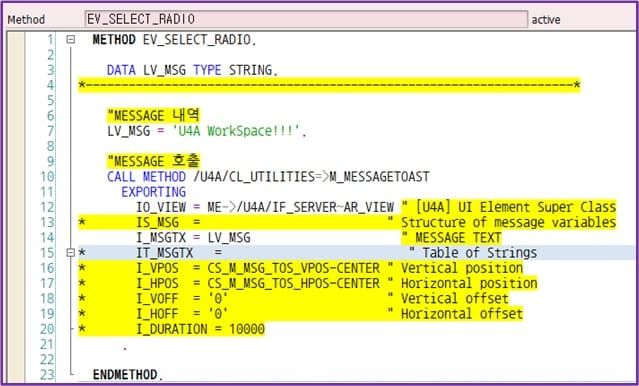This screenshot has width=639, height=386.
Task: Click the 'U4A WorkSpace!!!' string literal
Action: pos(235,131)
